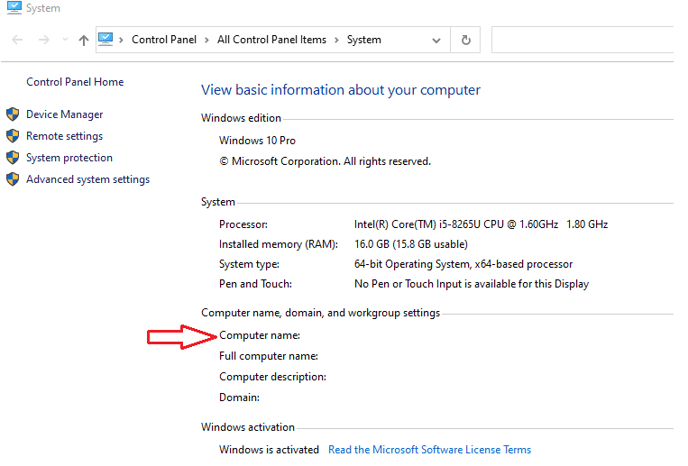Click the computer icon in address bar
Viewport: 688px width, 466px height.
pos(105,39)
